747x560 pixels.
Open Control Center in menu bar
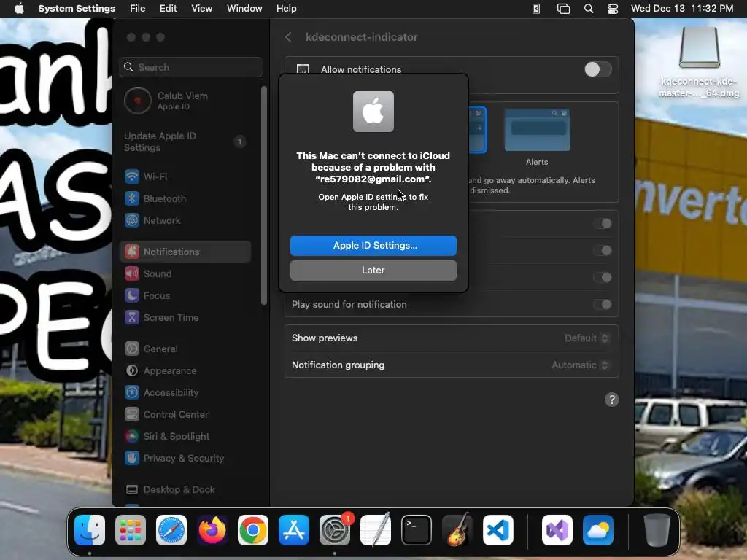click(x=613, y=9)
